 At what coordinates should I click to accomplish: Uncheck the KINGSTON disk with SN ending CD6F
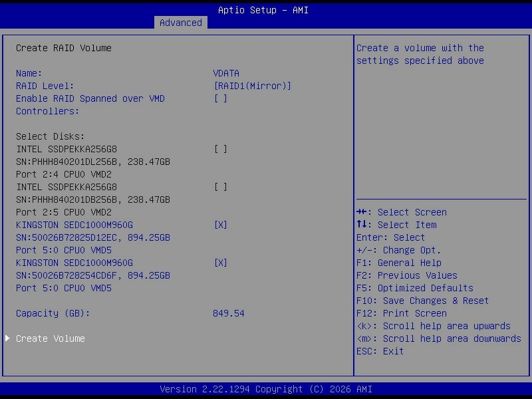click(x=221, y=263)
